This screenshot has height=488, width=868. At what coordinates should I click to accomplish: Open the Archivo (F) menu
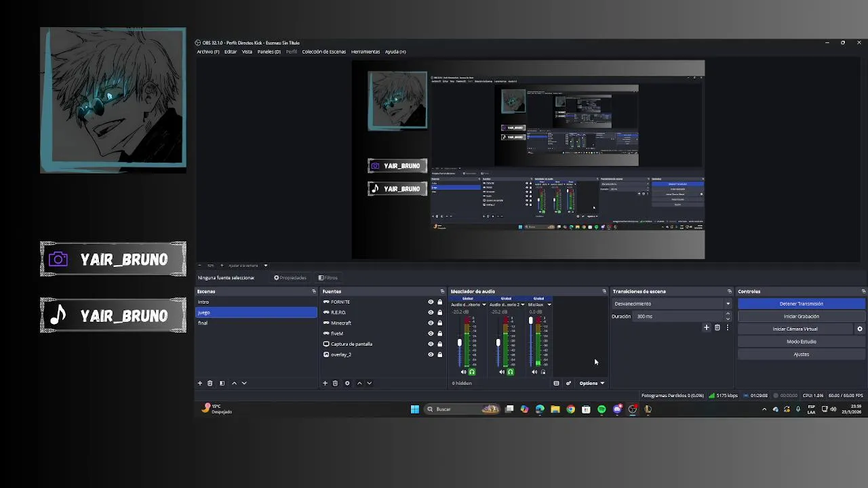[x=208, y=52]
